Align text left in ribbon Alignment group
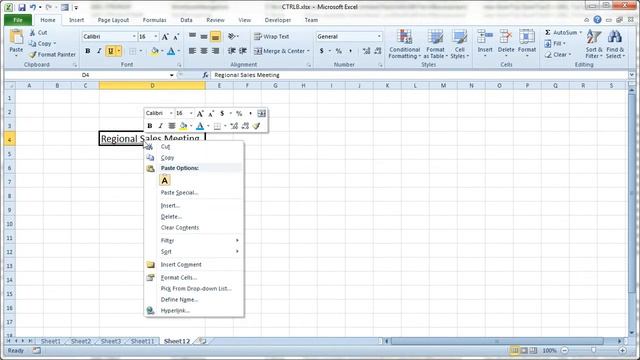Viewport: 640px width, 360px height. 192,51
